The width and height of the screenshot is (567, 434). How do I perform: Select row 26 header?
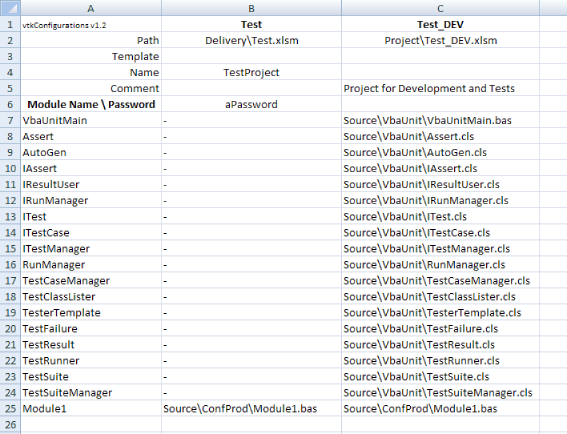[x=10, y=424]
